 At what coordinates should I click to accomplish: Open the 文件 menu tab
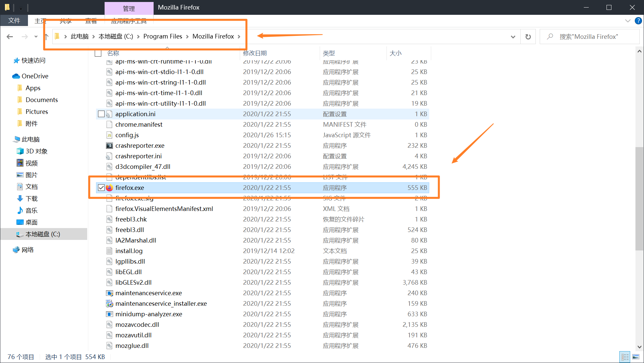coord(14,21)
